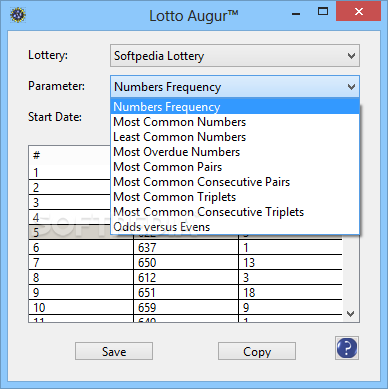Close the Lotto Augur window
The image size is (388, 389).
coord(359,11)
